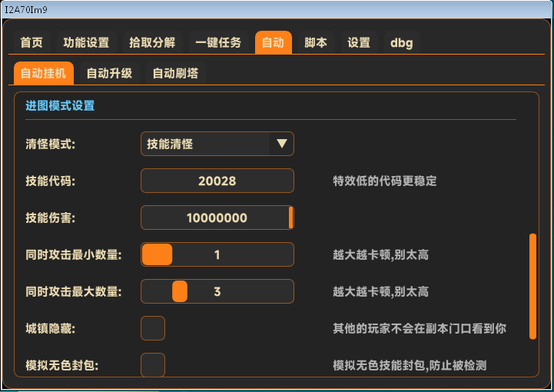
Task: Go to the 设置 tab
Action: [359, 43]
